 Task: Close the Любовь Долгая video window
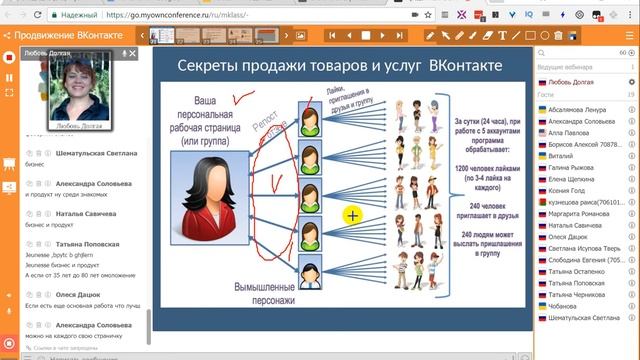(133, 53)
